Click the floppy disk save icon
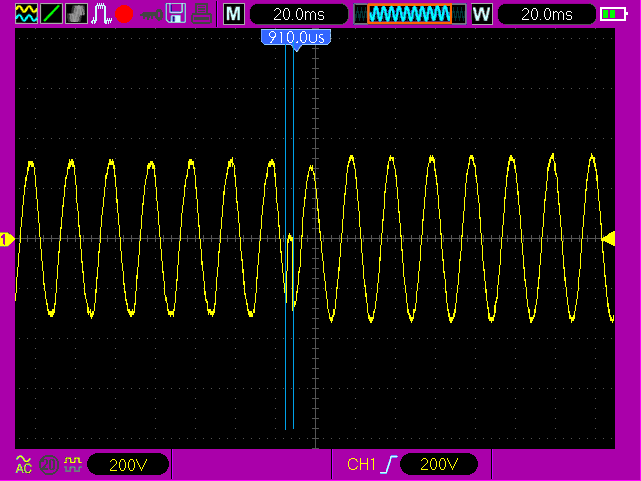 176,14
